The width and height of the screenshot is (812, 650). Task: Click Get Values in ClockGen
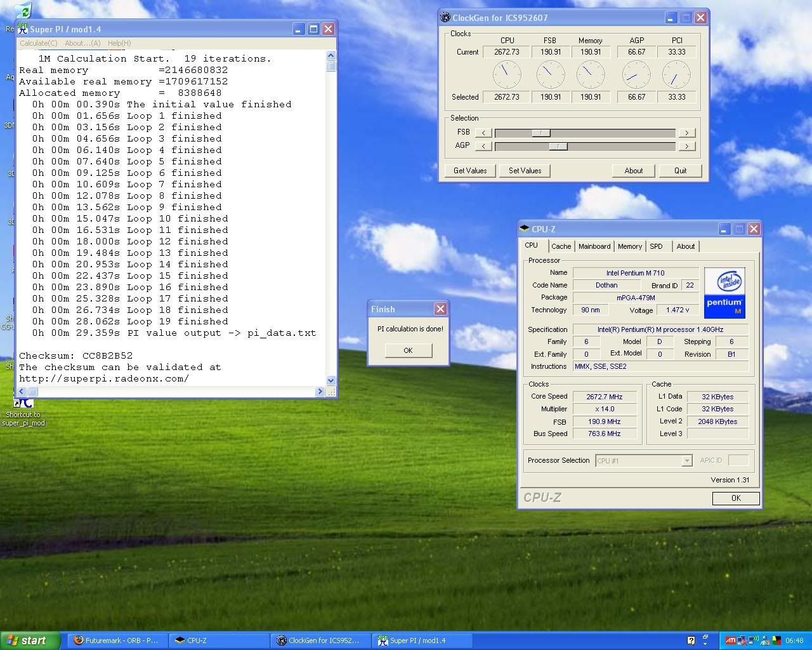point(470,171)
